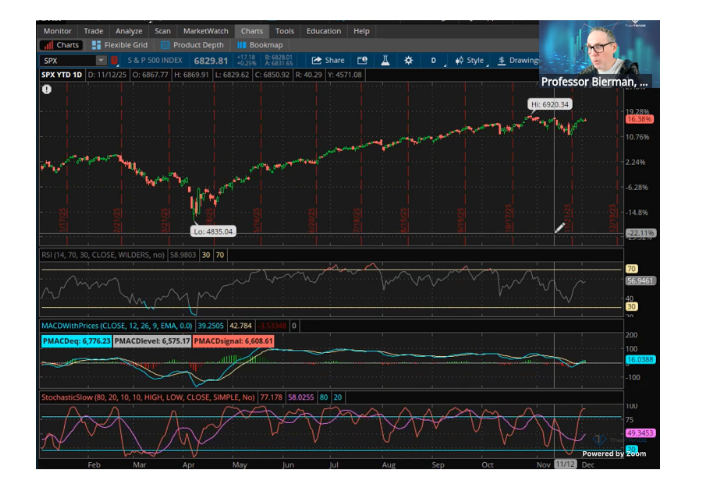The width and height of the screenshot is (713, 479).
Task: Open the Style menu
Action: click(469, 60)
